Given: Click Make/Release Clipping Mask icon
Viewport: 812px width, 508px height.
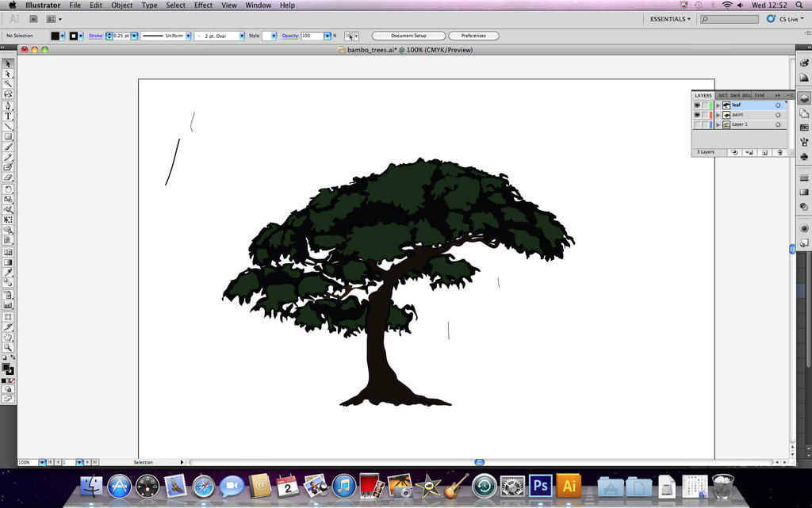Looking at the screenshot, I should pos(734,153).
